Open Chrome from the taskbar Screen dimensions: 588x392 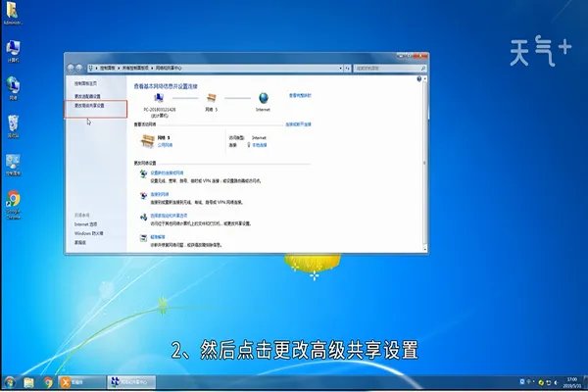pos(48,382)
